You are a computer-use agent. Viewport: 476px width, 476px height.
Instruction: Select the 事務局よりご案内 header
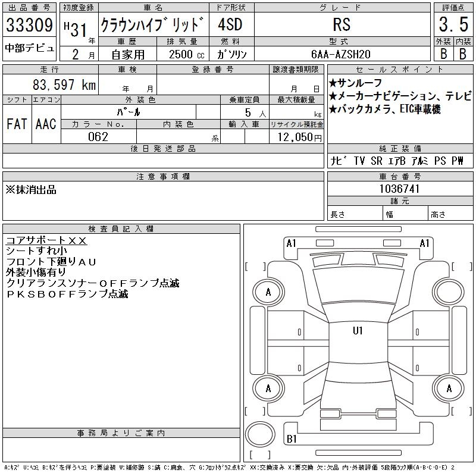pos(121,433)
